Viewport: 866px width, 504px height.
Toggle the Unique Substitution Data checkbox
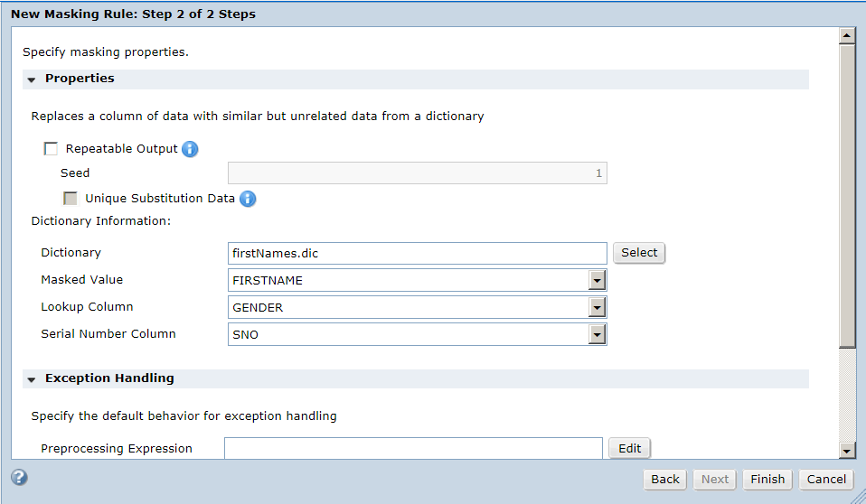click(71, 198)
